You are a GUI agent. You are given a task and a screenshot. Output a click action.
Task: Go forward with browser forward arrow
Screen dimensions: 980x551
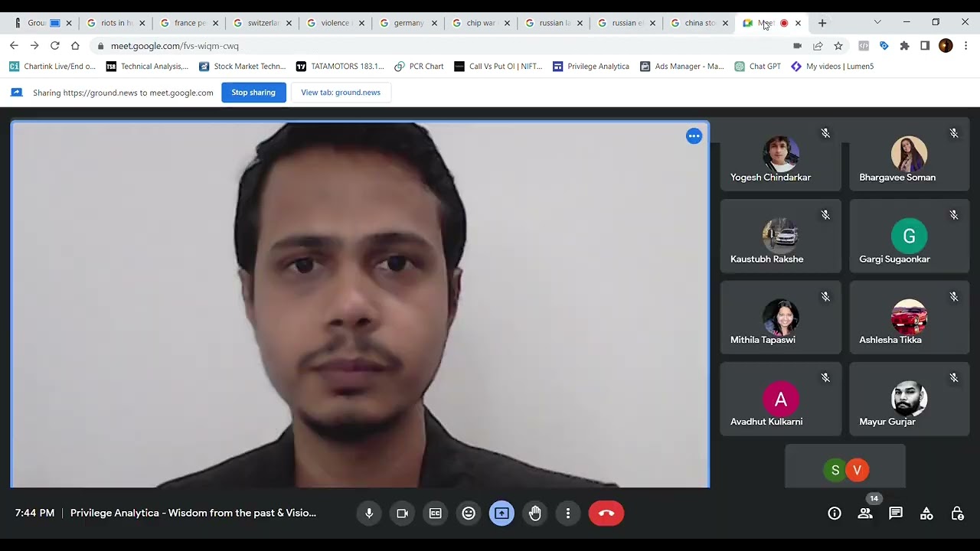(x=34, y=46)
